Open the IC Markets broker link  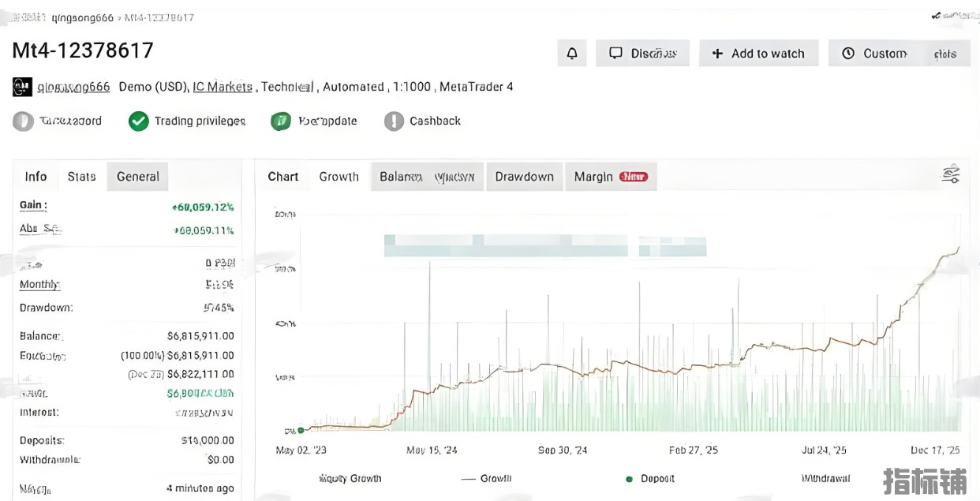pos(223,87)
